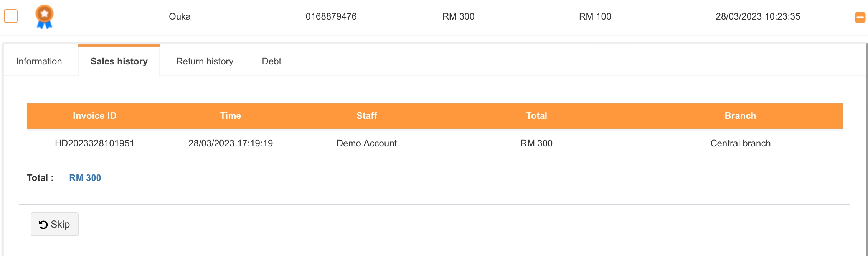Sort by the Invoice ID column header
Screen dimensions: 868x256
click(x=94, y=116)
